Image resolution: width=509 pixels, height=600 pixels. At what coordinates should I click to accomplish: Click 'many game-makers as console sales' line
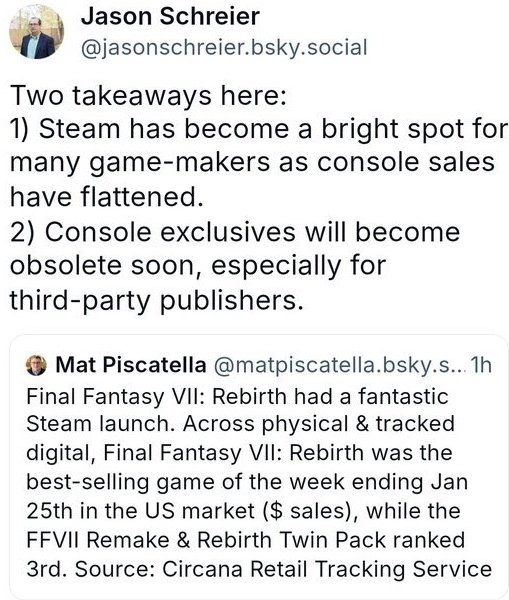pos(252,163)
